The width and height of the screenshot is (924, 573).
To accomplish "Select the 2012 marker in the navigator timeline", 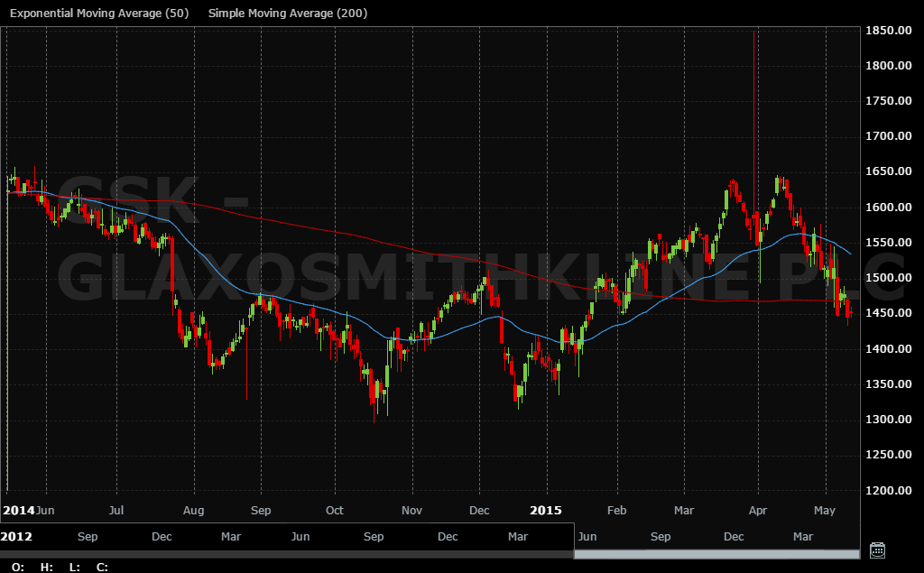I will tap(17, 537).
